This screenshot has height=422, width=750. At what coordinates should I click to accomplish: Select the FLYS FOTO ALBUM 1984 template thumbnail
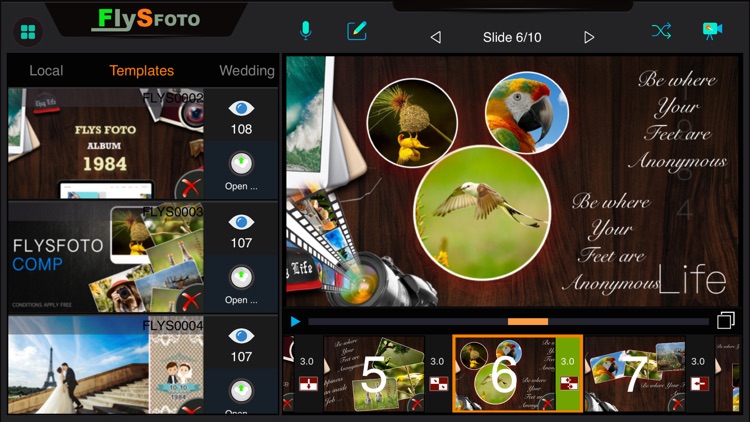click(x=106, y=144)
